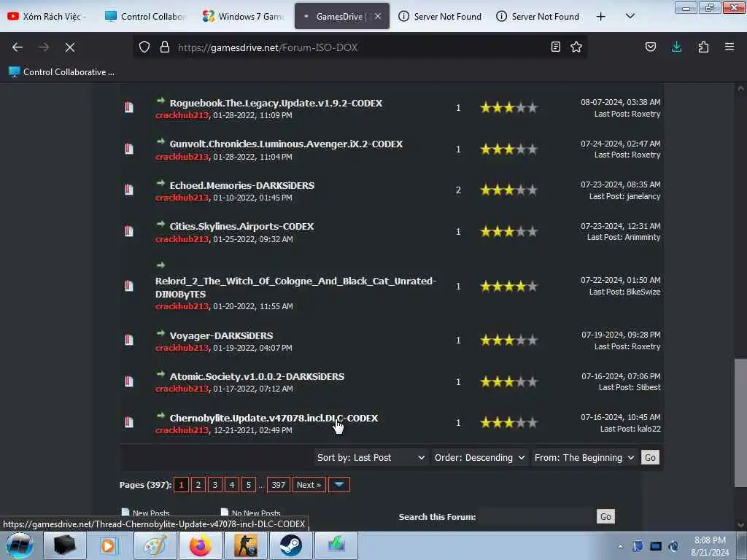Open Chernobylite.Update.v47078.incl.DLC-CODEX thread
Viewport: 747px width, 560px height.
tap(274, 418)
